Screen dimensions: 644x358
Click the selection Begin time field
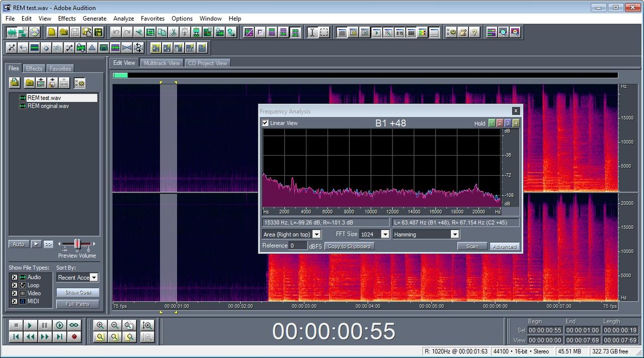545,330
